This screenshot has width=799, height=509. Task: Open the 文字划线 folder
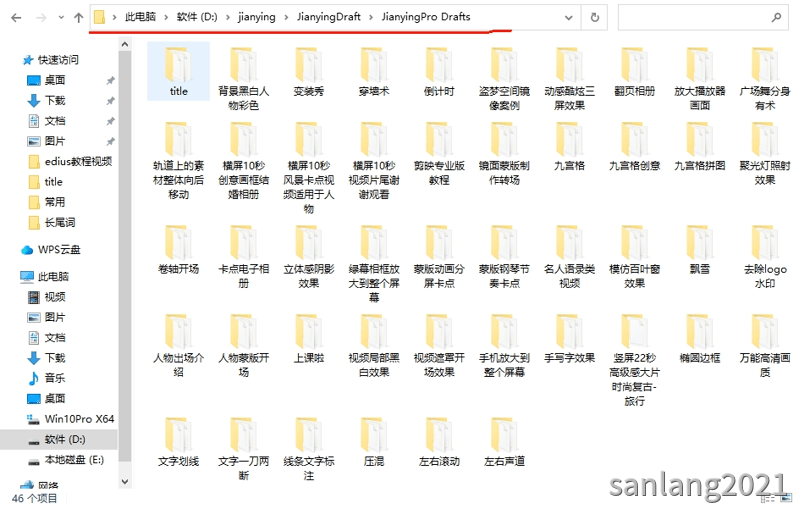[178, 442]
